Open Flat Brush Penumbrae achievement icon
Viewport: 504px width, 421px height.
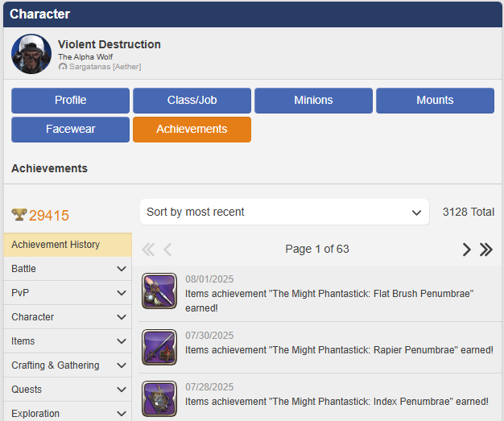point(159,291)
